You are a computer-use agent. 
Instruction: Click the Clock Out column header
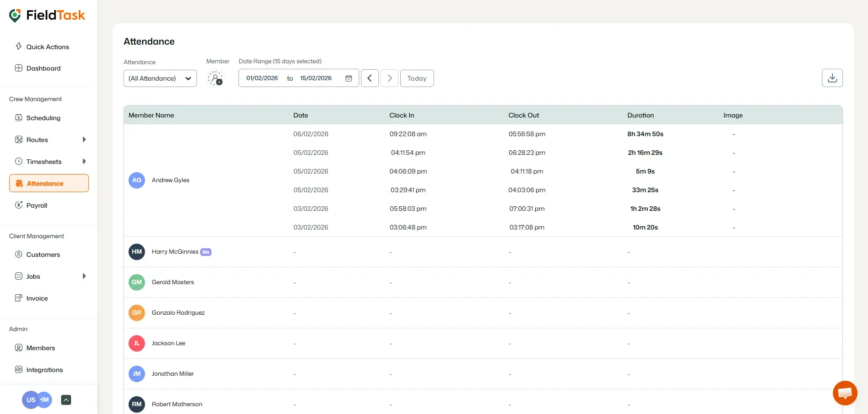pyautogui.click(x=524, y=115)
